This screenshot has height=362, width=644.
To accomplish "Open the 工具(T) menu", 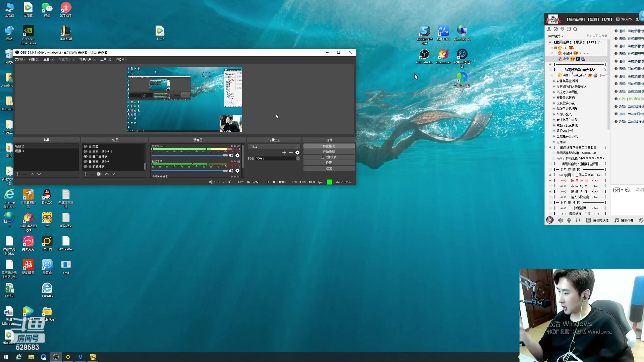I will click(106, 59).
